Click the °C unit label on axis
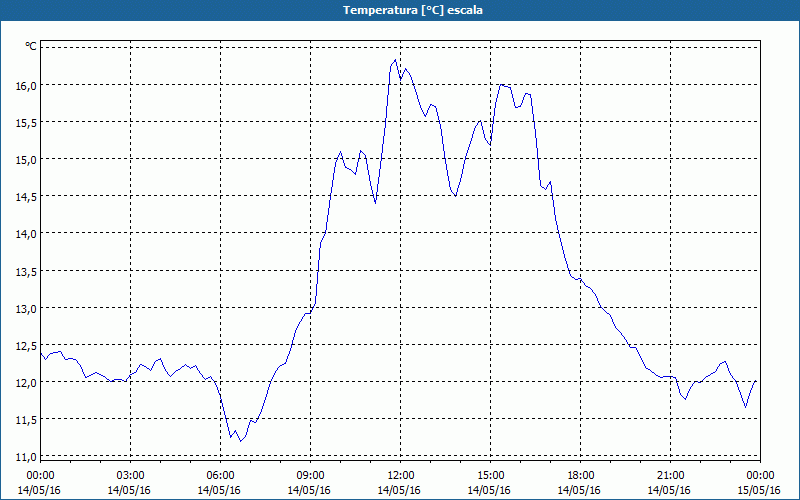Viewport: 800px width, 500px height. [31, 46]
